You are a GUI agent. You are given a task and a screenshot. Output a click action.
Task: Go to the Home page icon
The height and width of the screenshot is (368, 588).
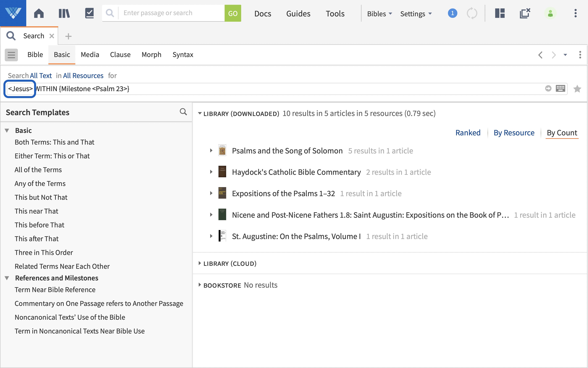pos(39,13)
